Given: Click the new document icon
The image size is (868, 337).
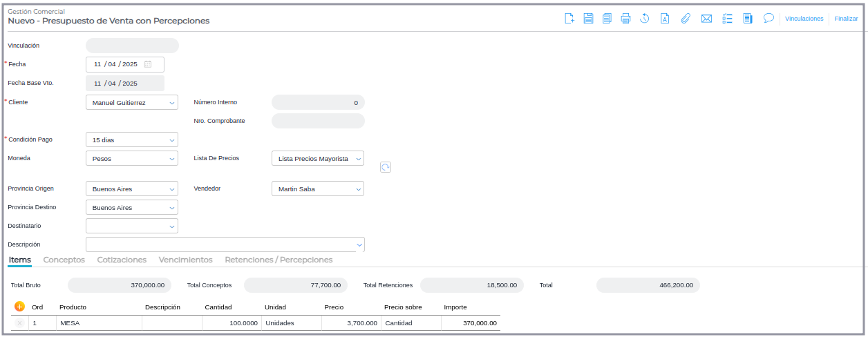Looking at the screenshot, I should coord(569,19).
